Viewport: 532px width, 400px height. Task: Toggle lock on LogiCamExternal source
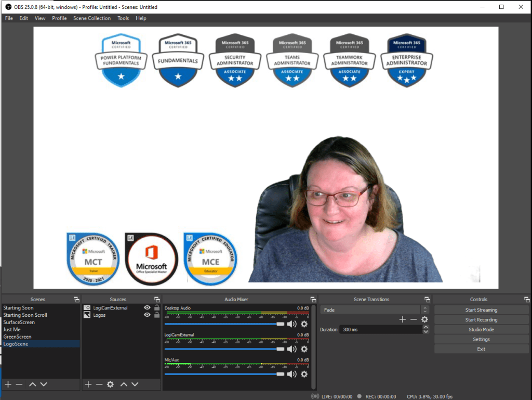156,308
